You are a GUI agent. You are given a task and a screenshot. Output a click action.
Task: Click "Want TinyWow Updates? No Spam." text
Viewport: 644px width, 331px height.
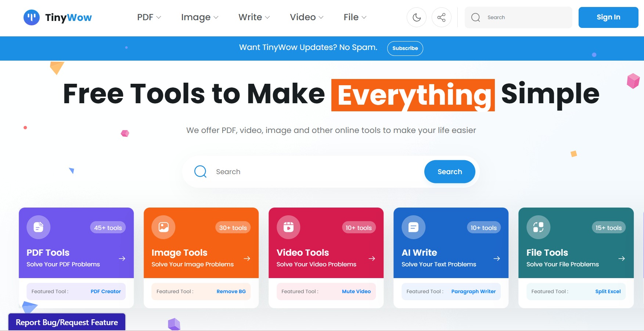308,47
